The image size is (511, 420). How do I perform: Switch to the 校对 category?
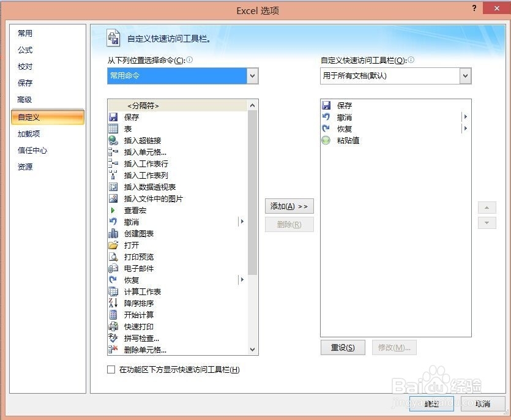24,67
